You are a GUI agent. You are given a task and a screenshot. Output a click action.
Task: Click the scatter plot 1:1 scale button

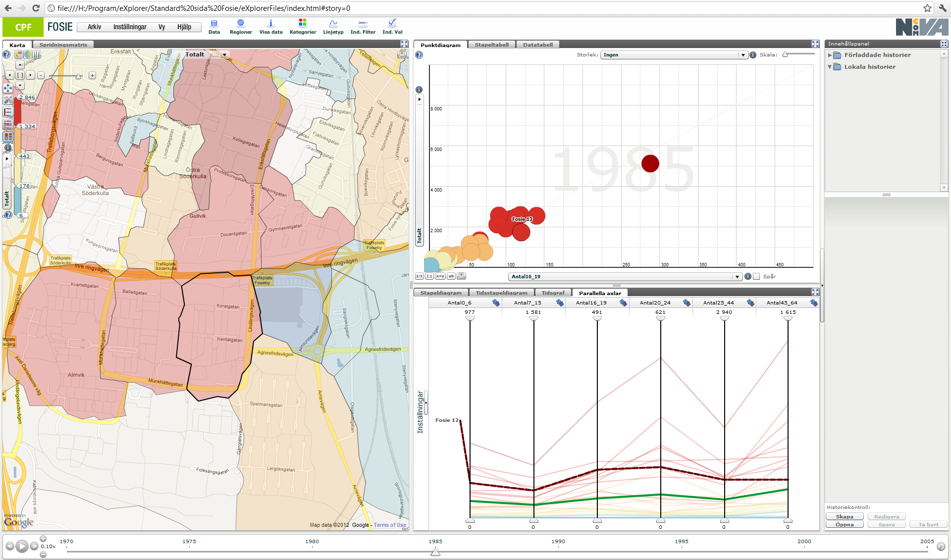point(419,276)
